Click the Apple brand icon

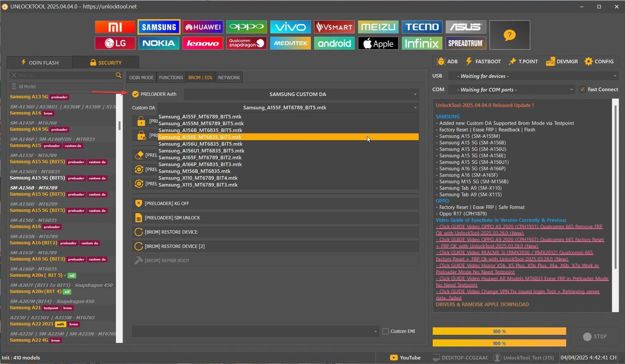point(378,43)
